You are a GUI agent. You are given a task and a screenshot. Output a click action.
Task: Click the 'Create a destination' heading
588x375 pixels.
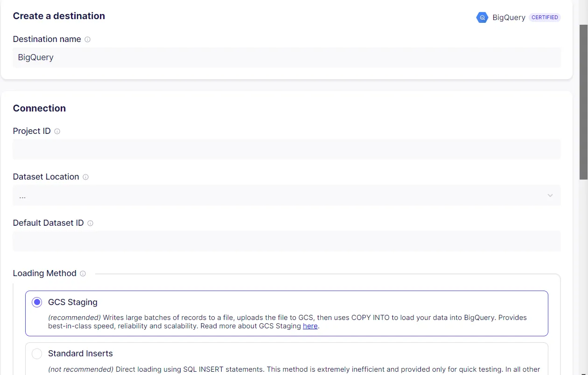pos(59,16)
